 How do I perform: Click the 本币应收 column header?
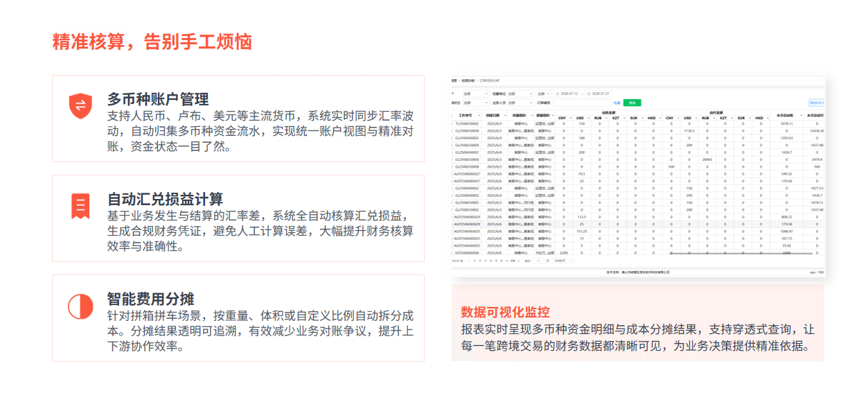[x=786, y=116]
